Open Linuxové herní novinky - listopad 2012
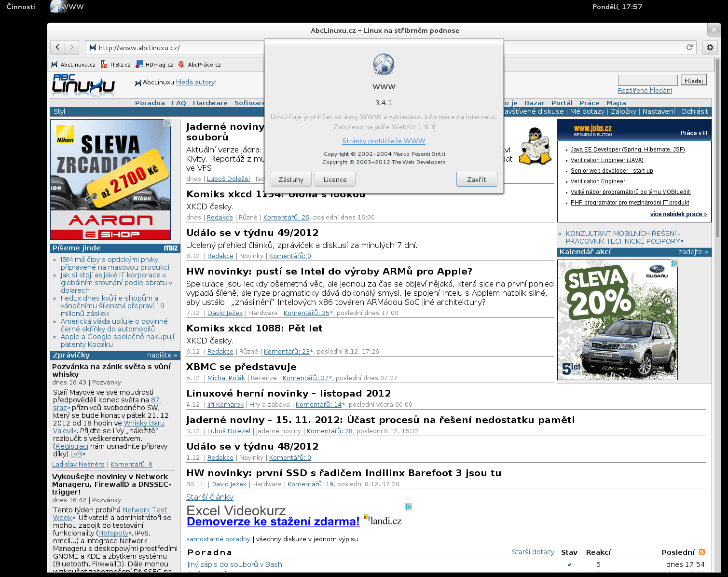The image size is (728, 577). (x=288, y=393)
